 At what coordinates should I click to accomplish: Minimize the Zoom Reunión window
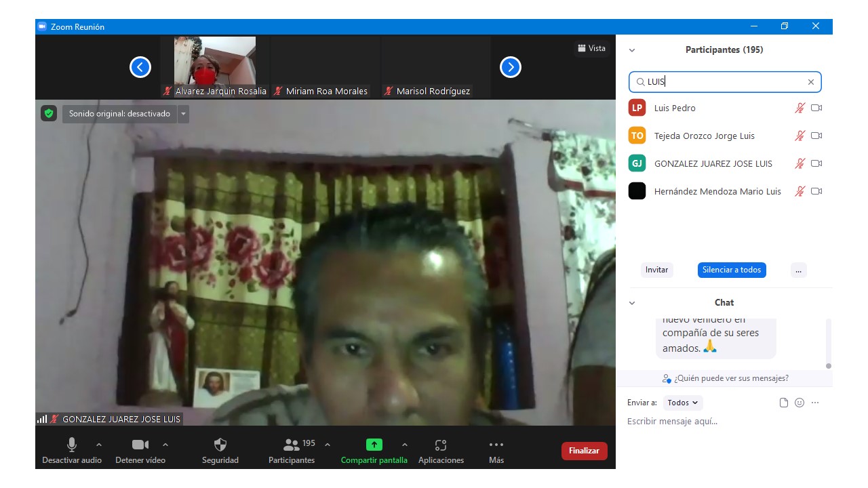tap(754, 26)
